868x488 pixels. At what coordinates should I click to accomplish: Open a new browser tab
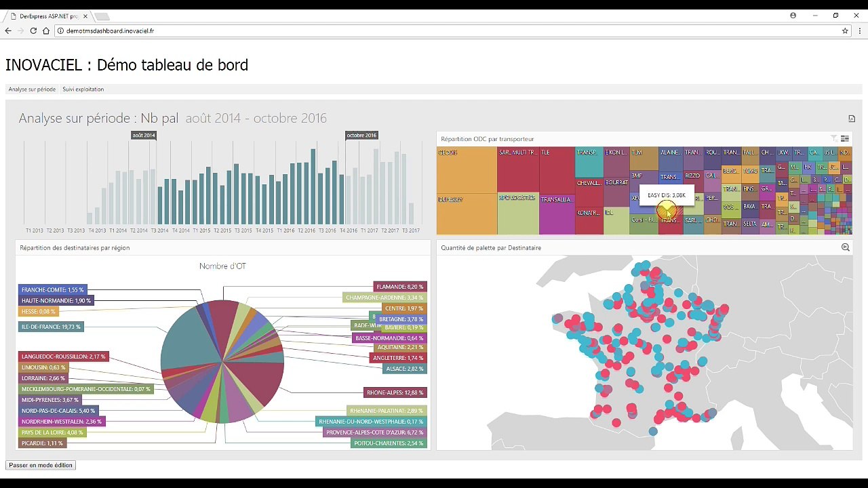click(101, 16)
